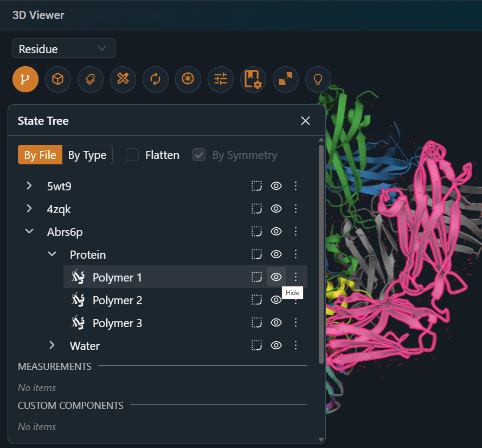Enable the Flatten checkbox
Viewport: 482px width, 448px height.
(132, 155)
